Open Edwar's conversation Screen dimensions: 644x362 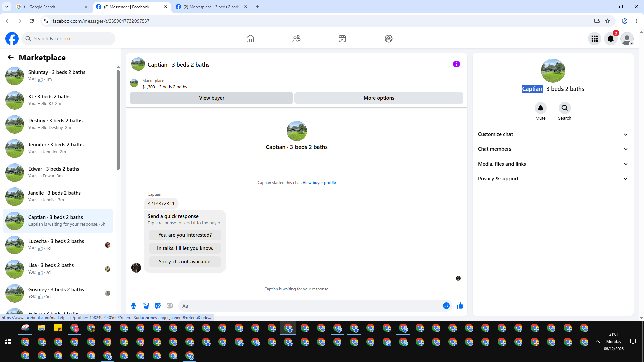(x=58, y=173)
